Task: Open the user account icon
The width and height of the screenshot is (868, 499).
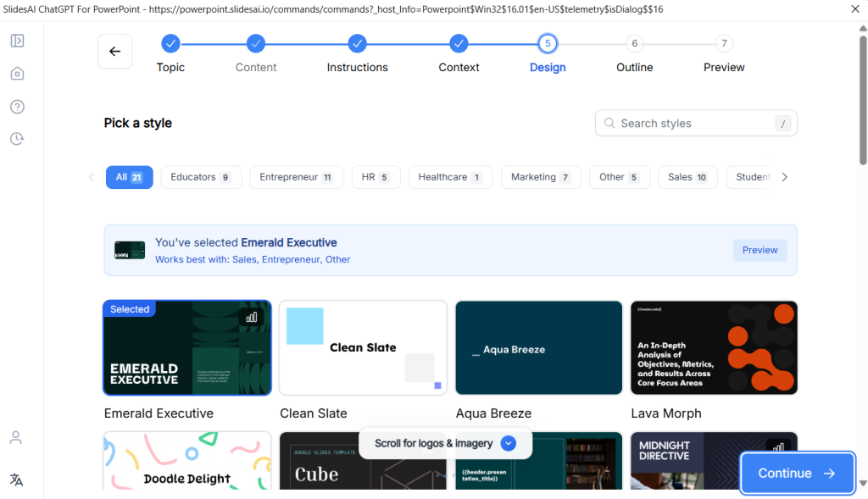Action: (16, 438)
